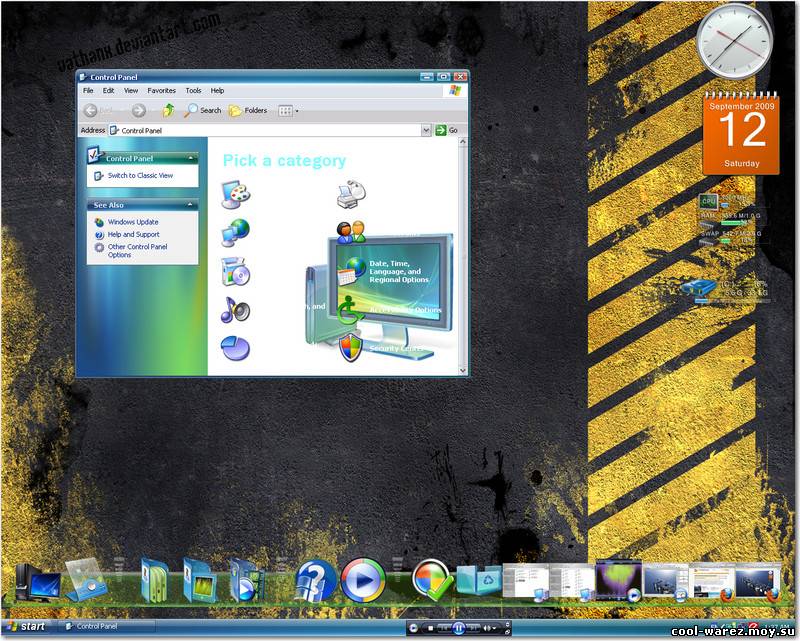Screen dimensions: 800x641
Task: Click the scrollbar down arrow in Control Panel
Action: (463, 371)
